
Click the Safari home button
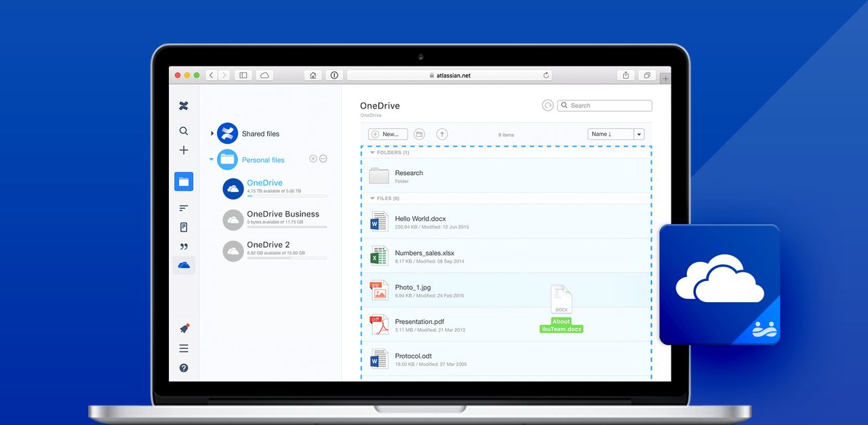[x=313, y=75]
